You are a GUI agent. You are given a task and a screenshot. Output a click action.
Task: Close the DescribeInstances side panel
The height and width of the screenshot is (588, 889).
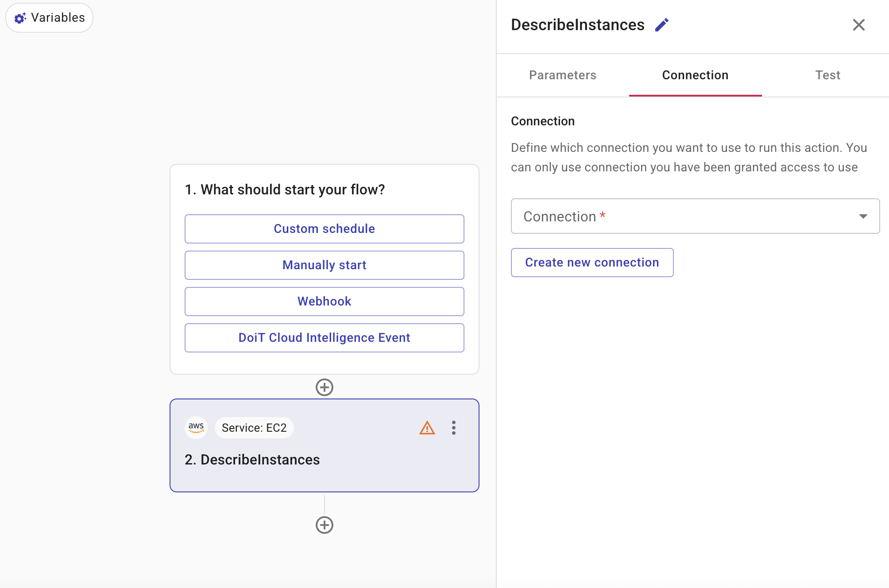tap(859, 25)
